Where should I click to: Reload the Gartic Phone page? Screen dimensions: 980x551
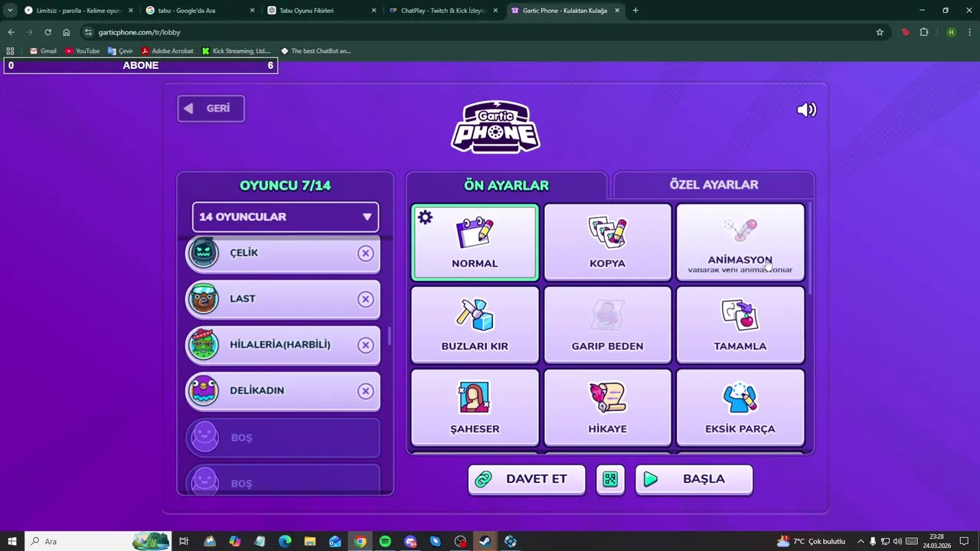(47, 32)
